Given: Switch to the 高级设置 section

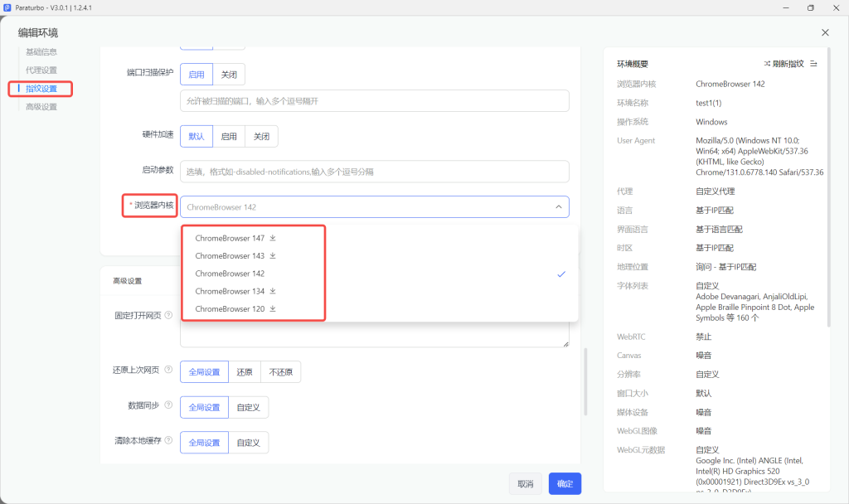Looking at the screenshot, I should click(41, 107).
